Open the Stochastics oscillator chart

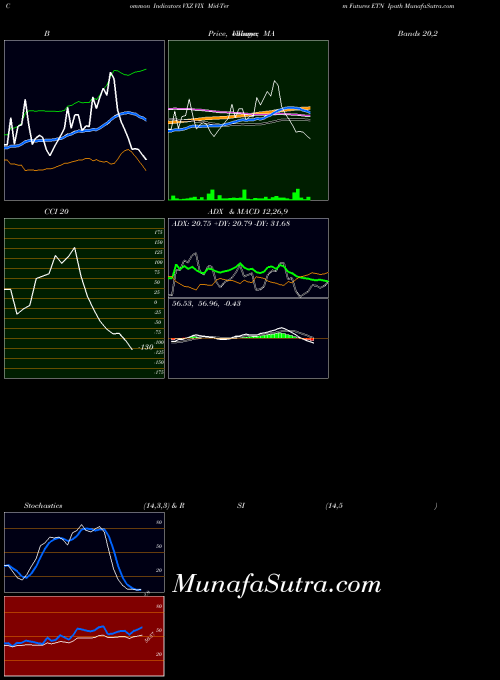(85, 552)
